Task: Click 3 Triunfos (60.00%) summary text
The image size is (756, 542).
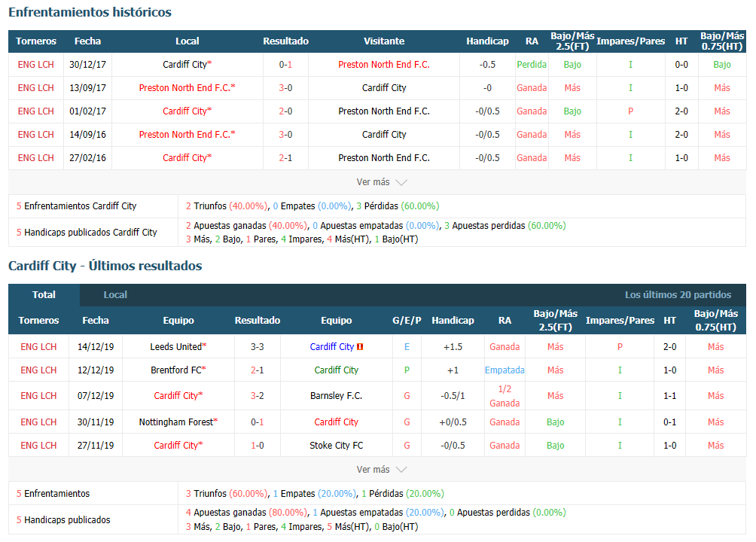Action: [227, 494]
